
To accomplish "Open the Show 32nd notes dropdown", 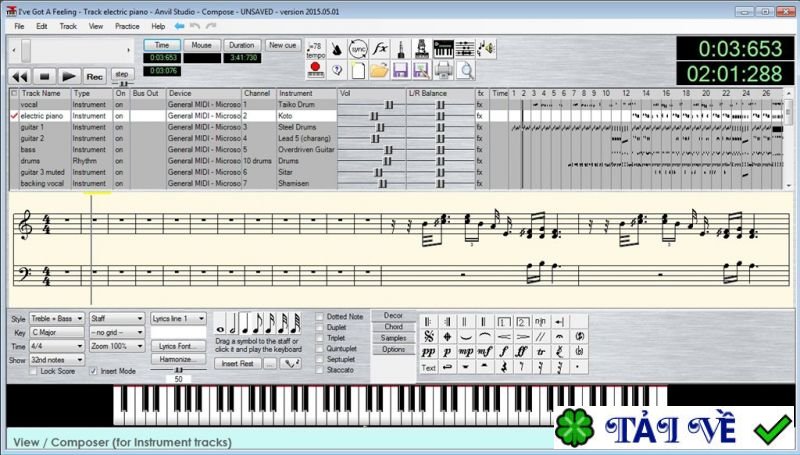I will (x=56, y=359).
